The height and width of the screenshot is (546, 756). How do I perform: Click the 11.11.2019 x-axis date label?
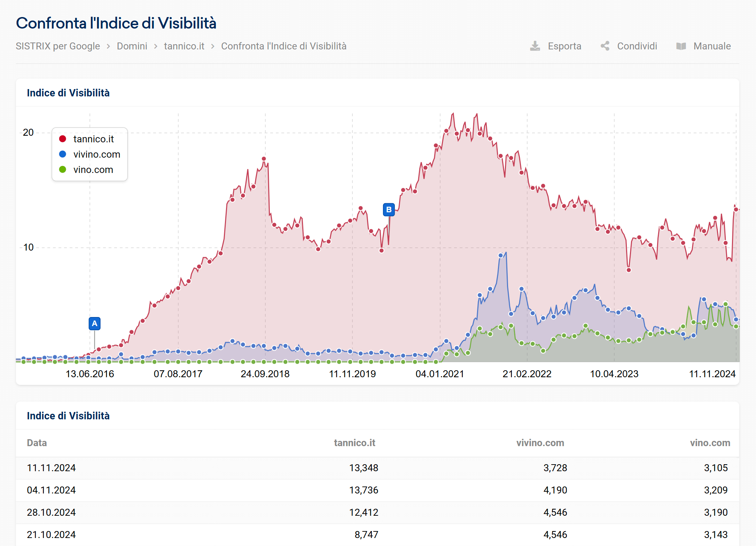pos(352,374)
